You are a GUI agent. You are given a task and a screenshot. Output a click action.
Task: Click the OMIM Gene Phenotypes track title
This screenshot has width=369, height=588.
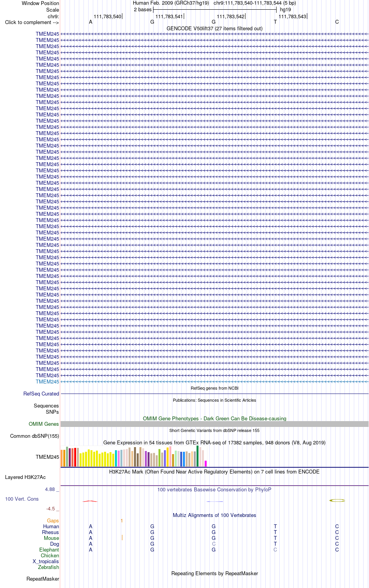tap(214, 418)
